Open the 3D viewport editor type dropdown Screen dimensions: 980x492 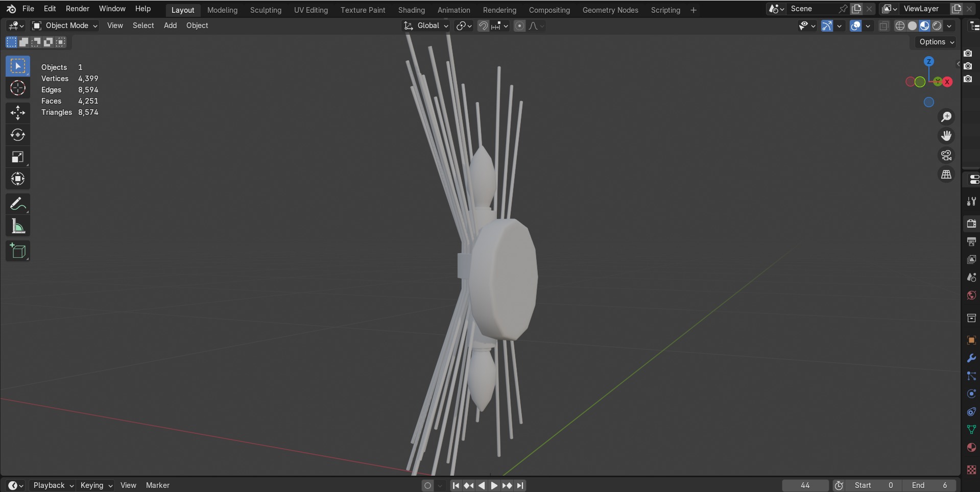point(15,26)
